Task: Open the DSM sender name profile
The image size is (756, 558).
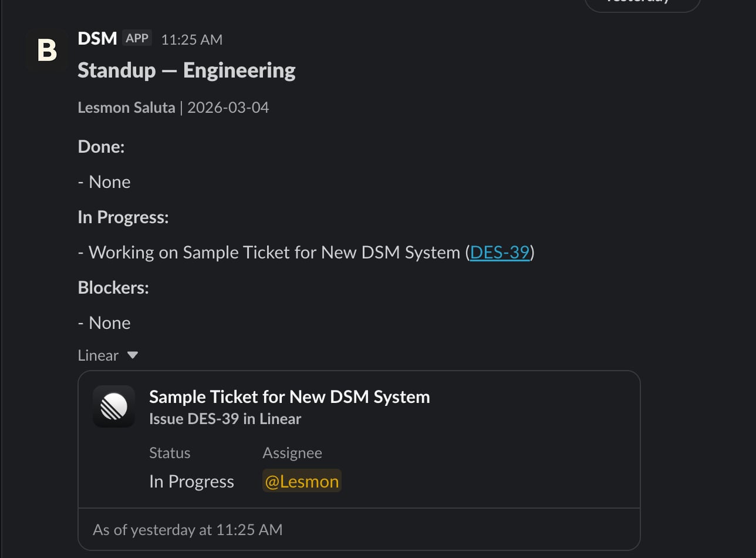Action: pyautogui.click(x=97, y=39)
